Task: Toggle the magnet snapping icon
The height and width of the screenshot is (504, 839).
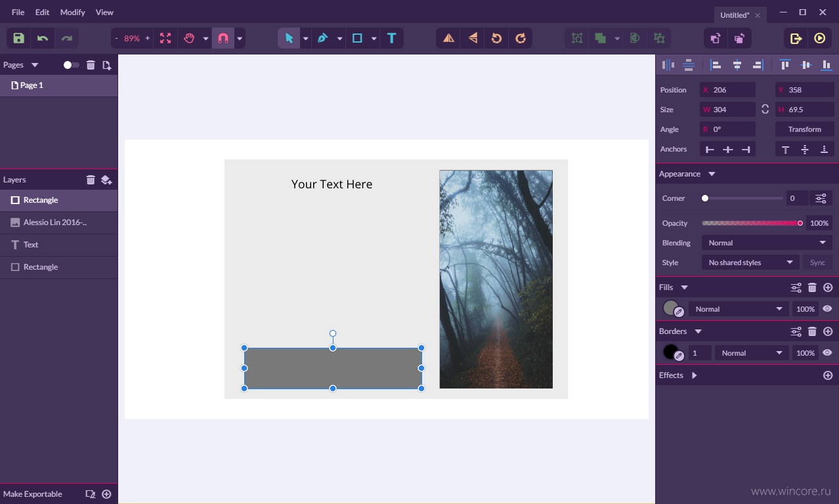Action: 223,38
